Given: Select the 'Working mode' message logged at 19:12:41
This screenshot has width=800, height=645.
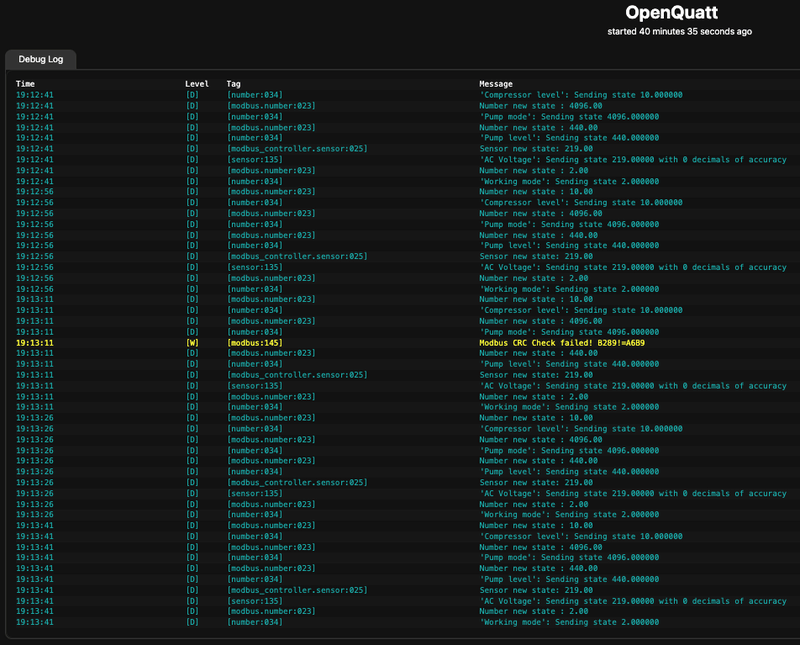Looking at the screenshot, I should pos(569,182).
